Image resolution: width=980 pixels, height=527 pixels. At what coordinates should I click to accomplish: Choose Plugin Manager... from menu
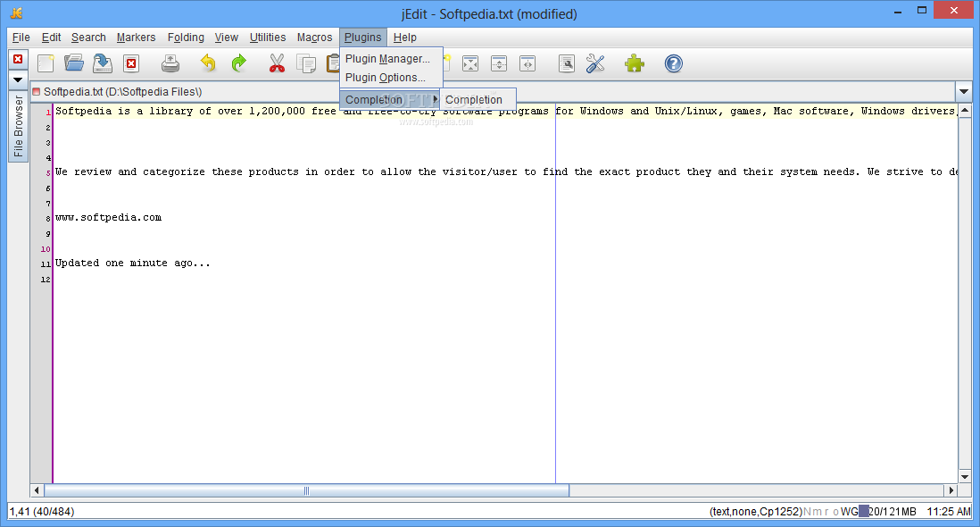(x=391, y=59)
